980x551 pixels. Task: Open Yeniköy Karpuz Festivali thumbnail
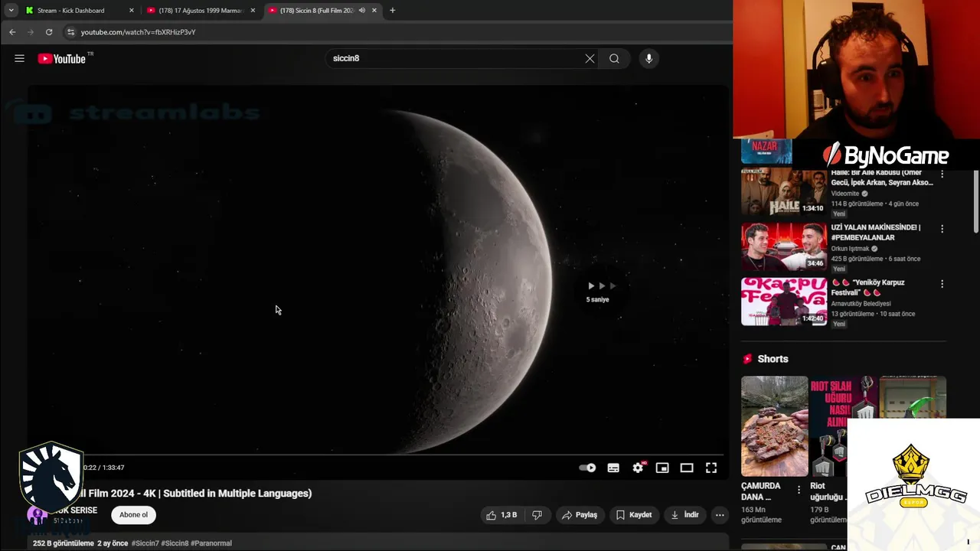pyautogui.click(x=783, y=302)
